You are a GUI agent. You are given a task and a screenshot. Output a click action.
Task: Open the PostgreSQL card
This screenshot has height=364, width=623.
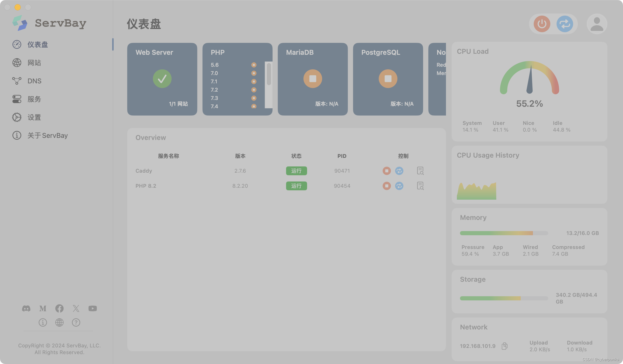click(388, 79)
